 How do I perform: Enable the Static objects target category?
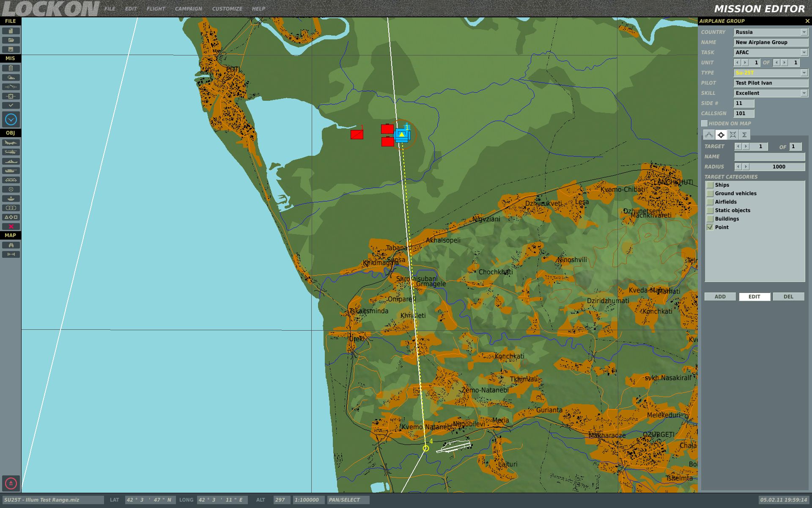(x=710, y=210)
